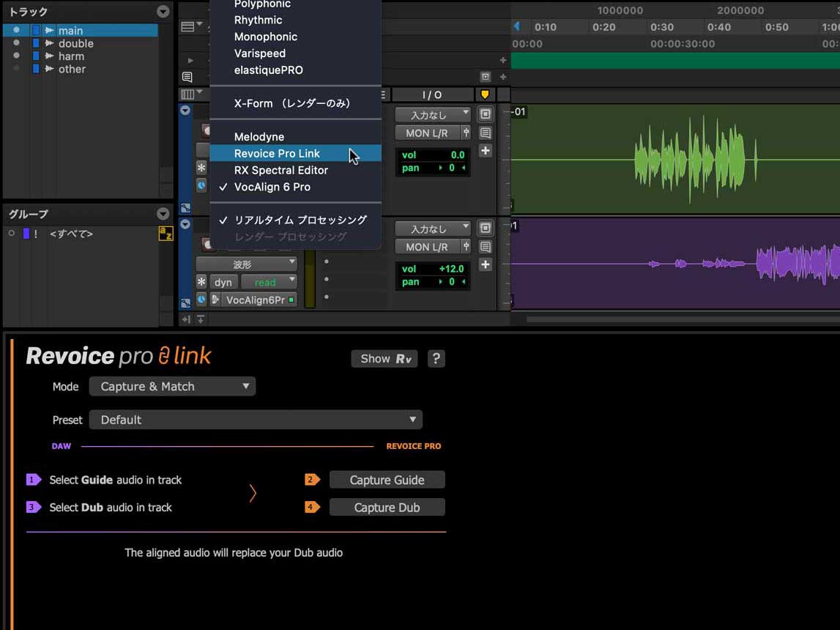Open comments icon on the vol 0.0 track

click(x=486, y=133)
